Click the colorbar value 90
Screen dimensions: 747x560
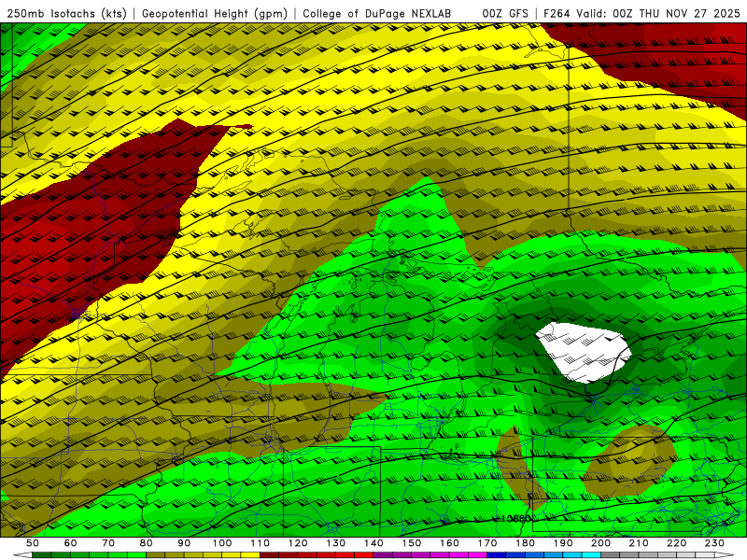184,543
